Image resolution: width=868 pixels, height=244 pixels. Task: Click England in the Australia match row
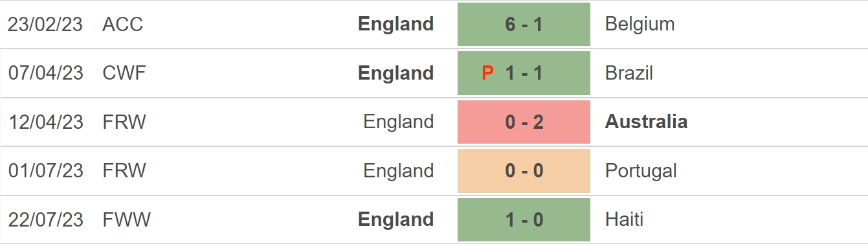coord(398,122)
